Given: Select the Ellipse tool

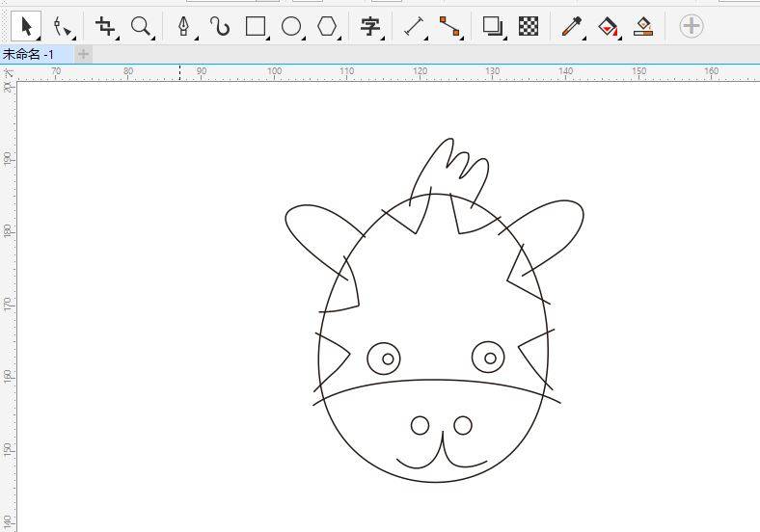Looking at the screenshot, I should [x=291, y=26].
